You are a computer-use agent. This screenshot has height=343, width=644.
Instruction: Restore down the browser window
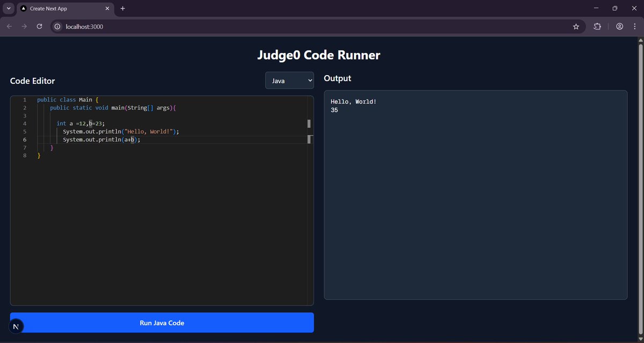coord(615,9)
